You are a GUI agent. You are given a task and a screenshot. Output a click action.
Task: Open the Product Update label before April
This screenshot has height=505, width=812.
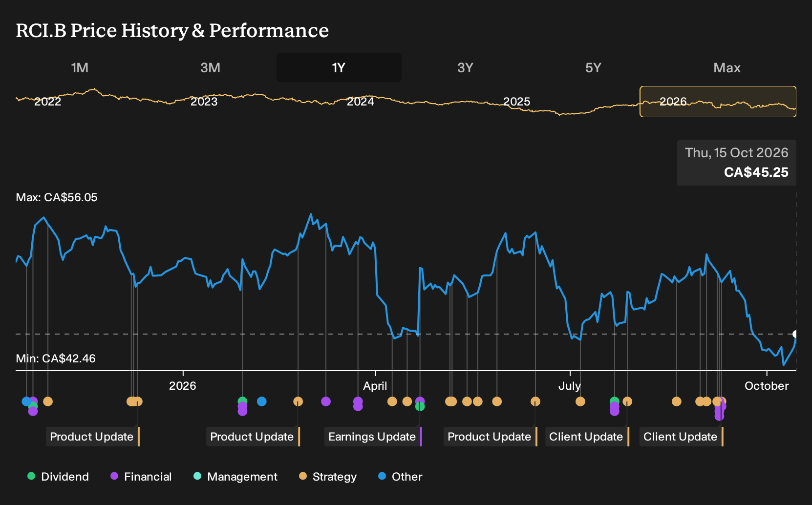coord(253,437)
